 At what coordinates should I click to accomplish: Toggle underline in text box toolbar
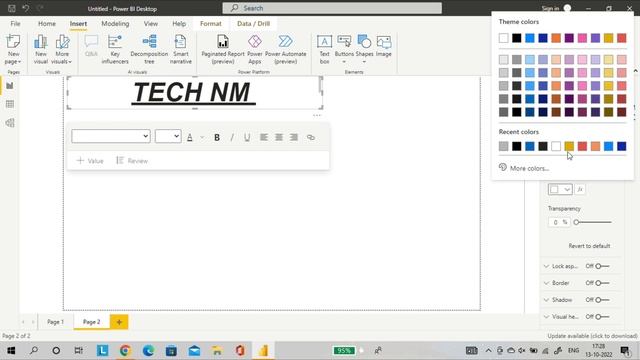point(247,137)
